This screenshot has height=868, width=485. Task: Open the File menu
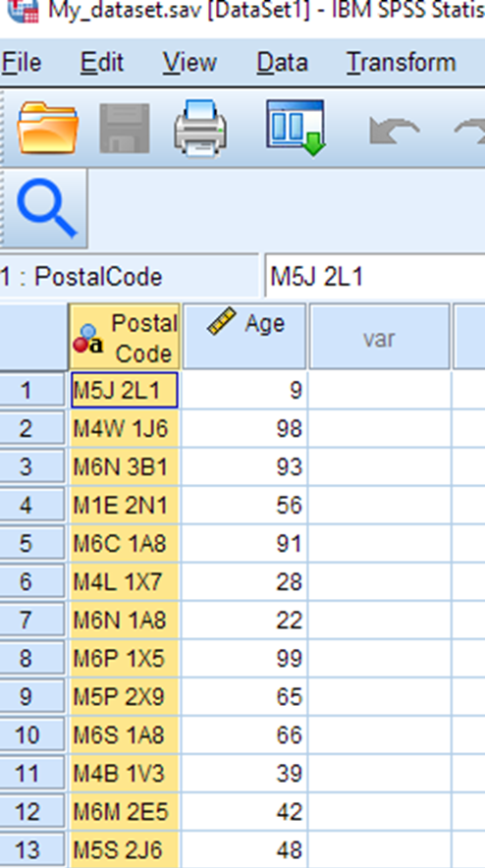tap(21, 62)
